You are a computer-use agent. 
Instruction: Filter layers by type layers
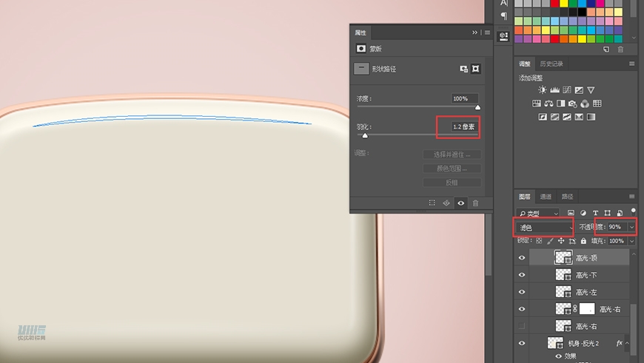[595, 212]
